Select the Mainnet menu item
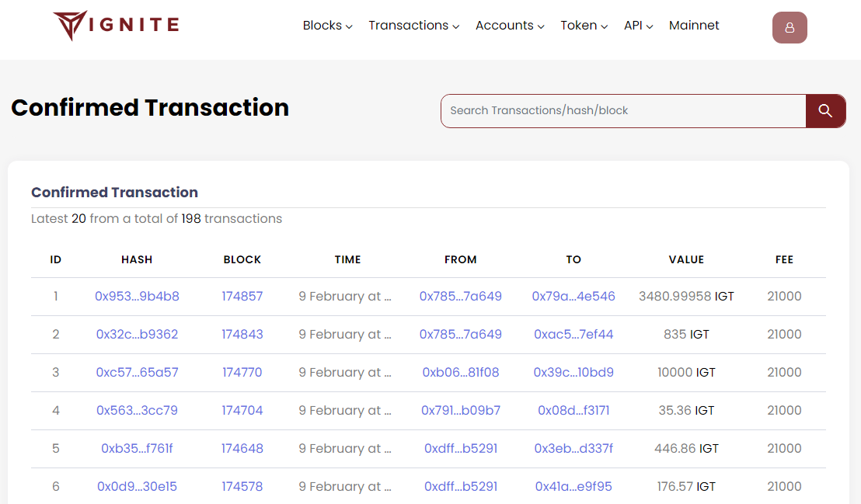Screen dimensions: 861x504 point(693,26)
